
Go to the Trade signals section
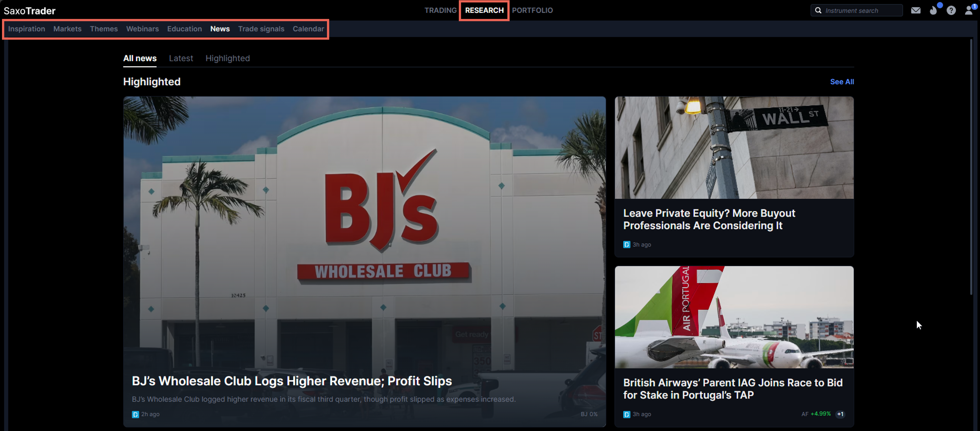[261, 29]
